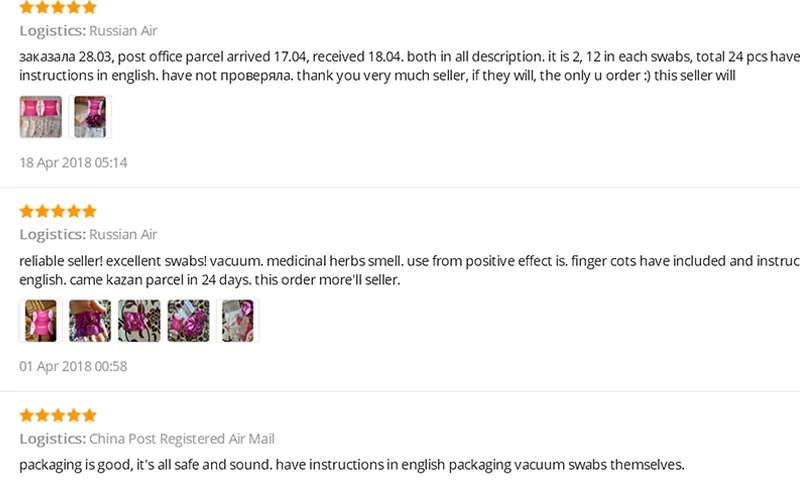Click Russian Air logistics in 01 Apr review
The height and width of the screenshot is (500, 800).
[122, 235]
